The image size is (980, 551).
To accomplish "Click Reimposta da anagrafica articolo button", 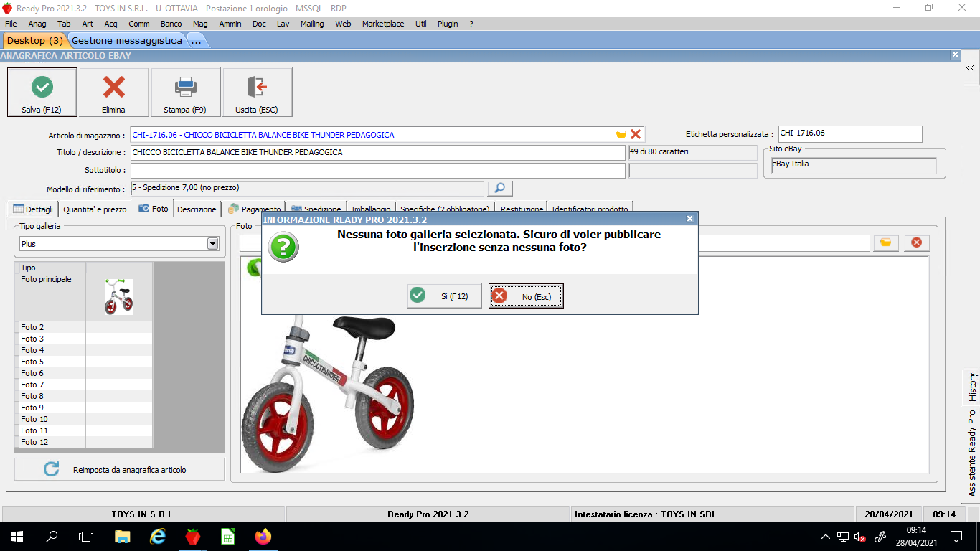I will click(x=119, y=469).
